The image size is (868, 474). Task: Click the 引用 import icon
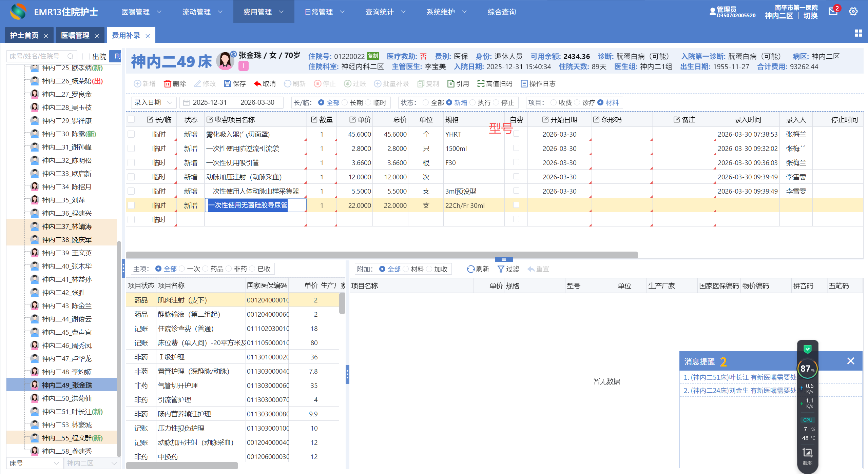click(x=451, y=84)
